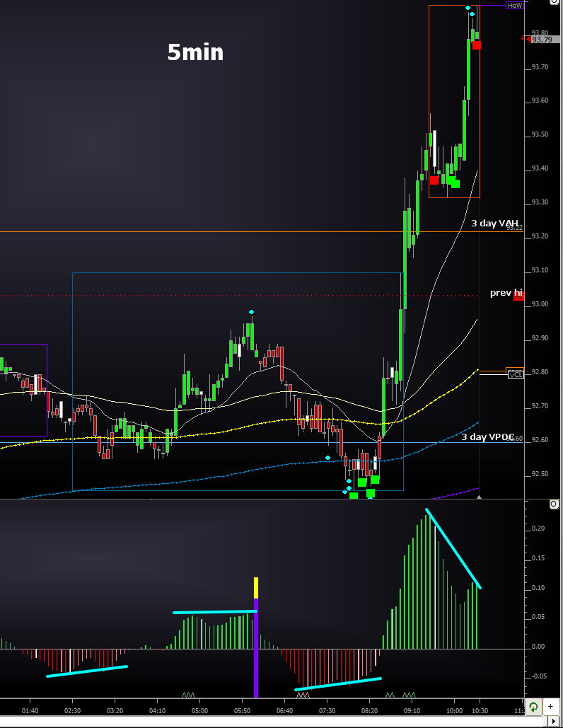Screen dimensions: 563x728
Task: Click the green refresh arrow icon
Action: coord(534,707)
